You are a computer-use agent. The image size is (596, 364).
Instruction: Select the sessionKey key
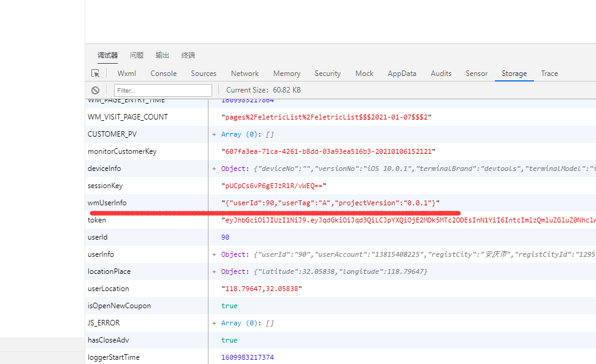[x=105, y=186]
